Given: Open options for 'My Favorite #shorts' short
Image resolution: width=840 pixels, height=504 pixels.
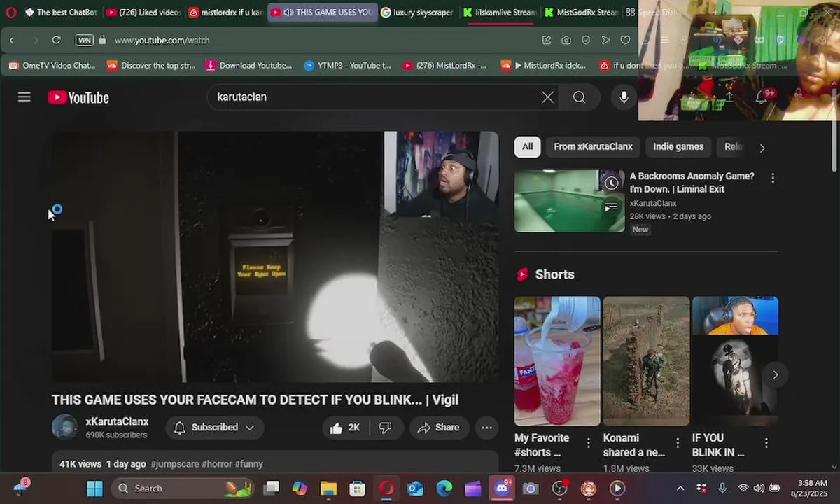Looking at the screenshot, I should pyautogui.click(x=589, y=443).
